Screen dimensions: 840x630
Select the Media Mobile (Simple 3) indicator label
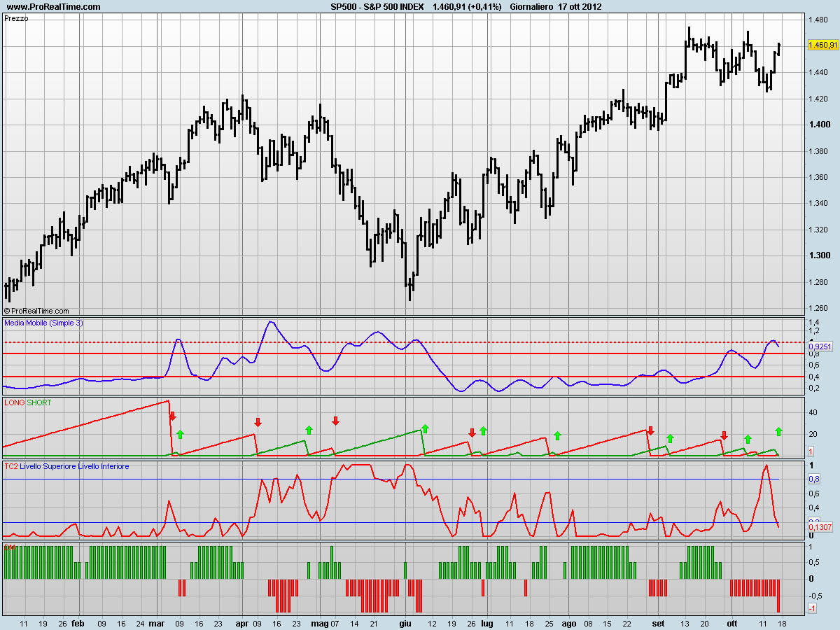[43, 323]
